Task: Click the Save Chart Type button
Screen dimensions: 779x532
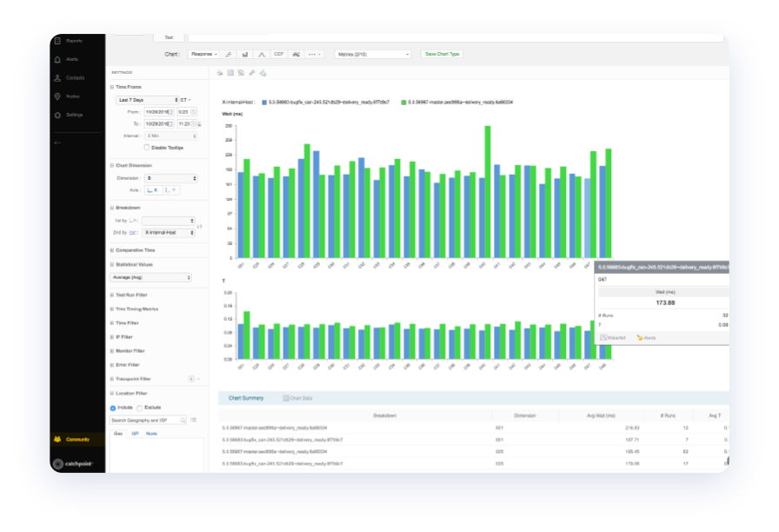Action: click(442, 54)
